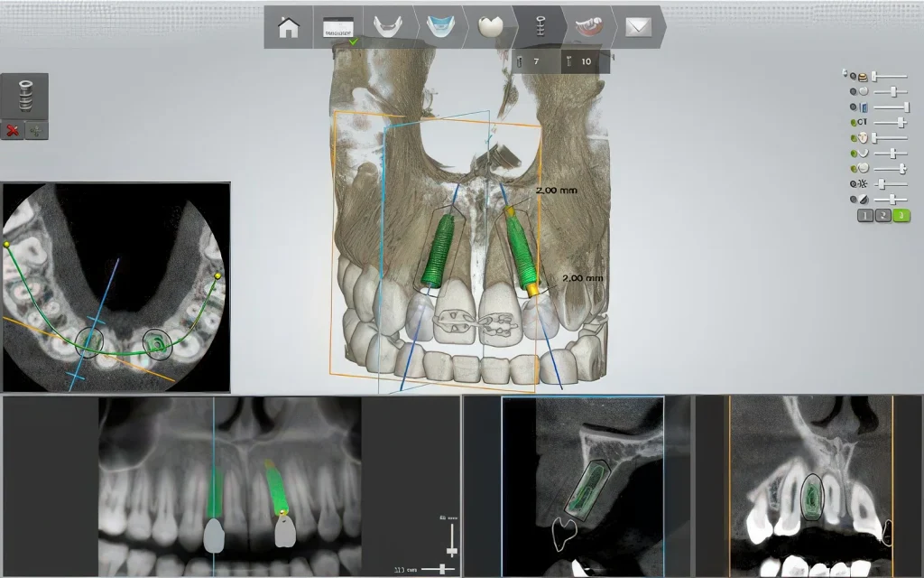Select implant position 7 tab
The width and height of the screenshot is (924, 578).
pos(530,61)
